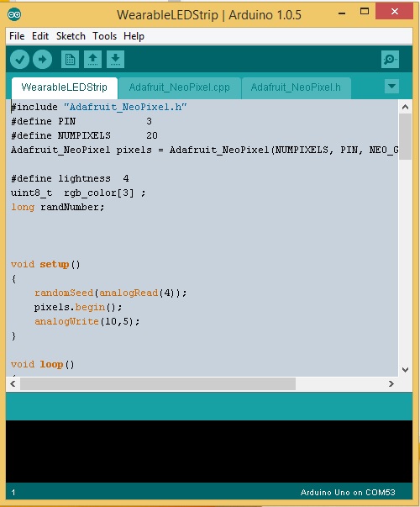420x507 pixels.
Task: Minimize the Arduino window
Action: point(342,13)
